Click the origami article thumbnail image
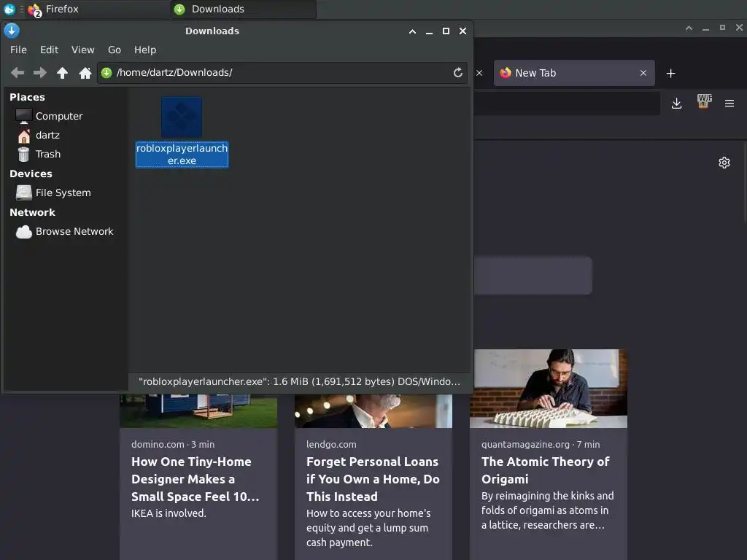Image resolution: width=747 pixels, height=560 pixels. (549, 389)
